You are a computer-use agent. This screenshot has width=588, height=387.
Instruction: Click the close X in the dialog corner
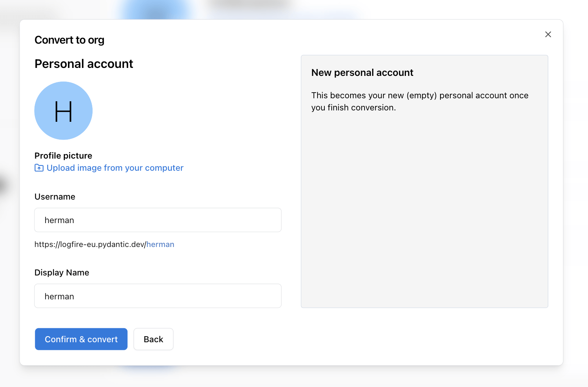(548, 34)
